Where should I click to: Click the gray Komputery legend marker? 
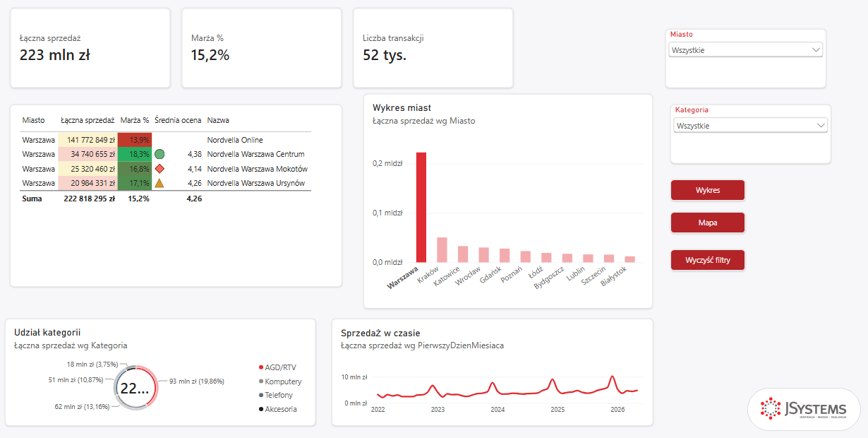pos(262,381)
